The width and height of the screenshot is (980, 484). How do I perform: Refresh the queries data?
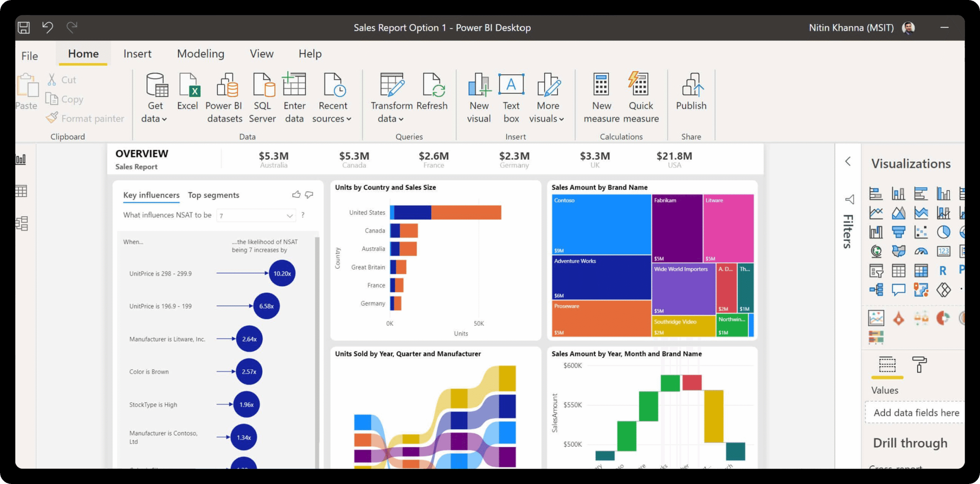[x=432, y=91]
